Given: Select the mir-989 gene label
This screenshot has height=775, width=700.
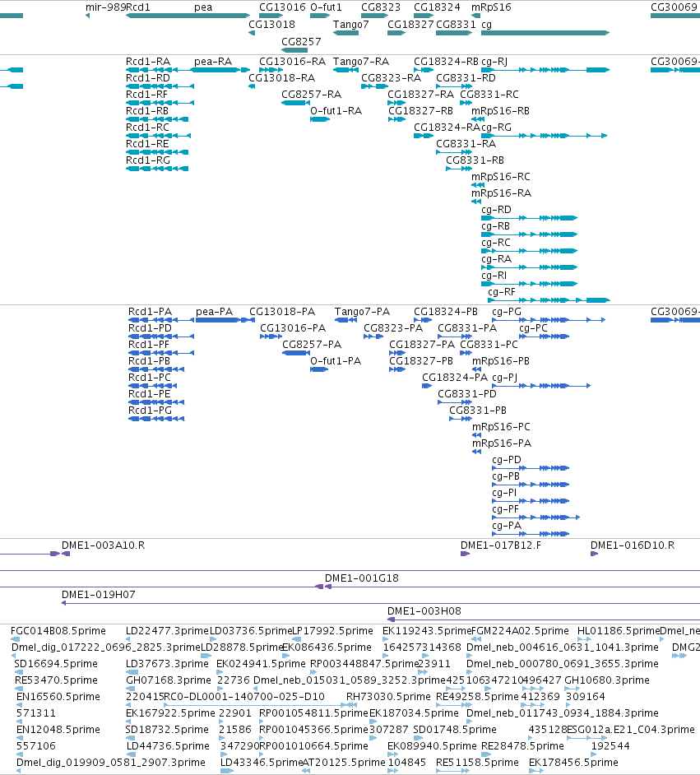Looking at the screenshot, I should click(105, 7).
